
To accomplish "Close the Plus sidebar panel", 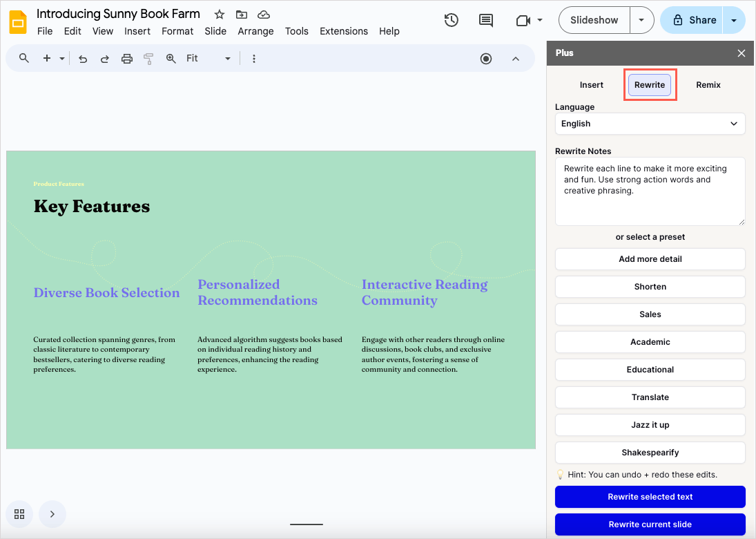I will click(x=742, y=53).
